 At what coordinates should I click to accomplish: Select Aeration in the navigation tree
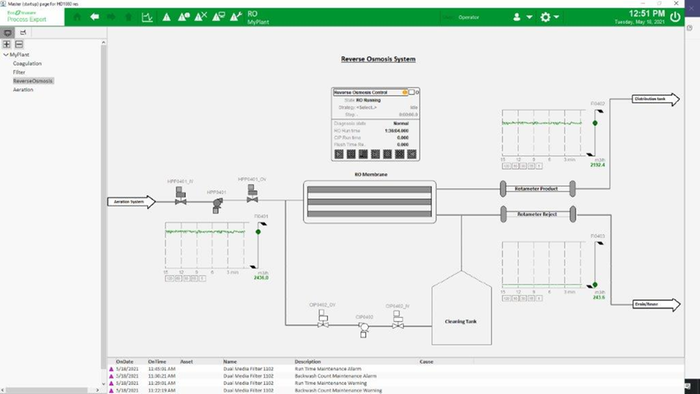click(23, 90)
